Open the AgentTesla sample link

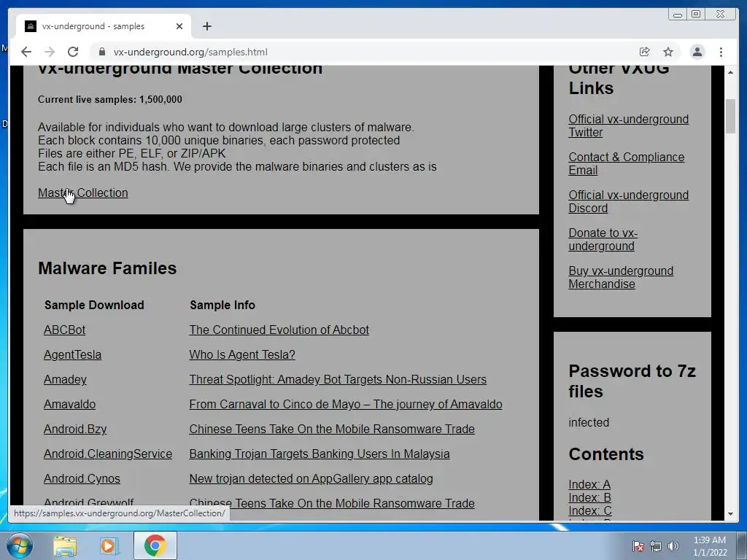click(x=72, y=355)
